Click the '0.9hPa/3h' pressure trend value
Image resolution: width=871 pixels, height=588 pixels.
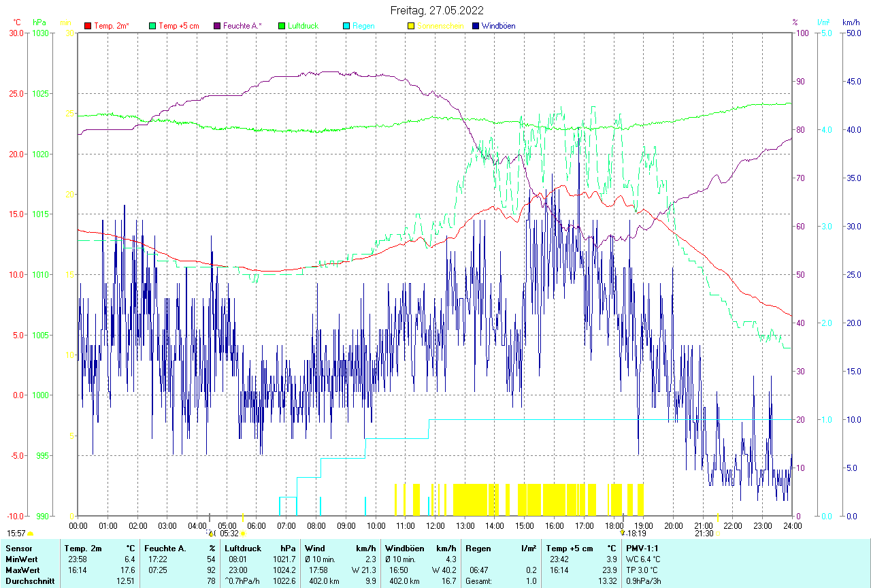click(645, 581)
